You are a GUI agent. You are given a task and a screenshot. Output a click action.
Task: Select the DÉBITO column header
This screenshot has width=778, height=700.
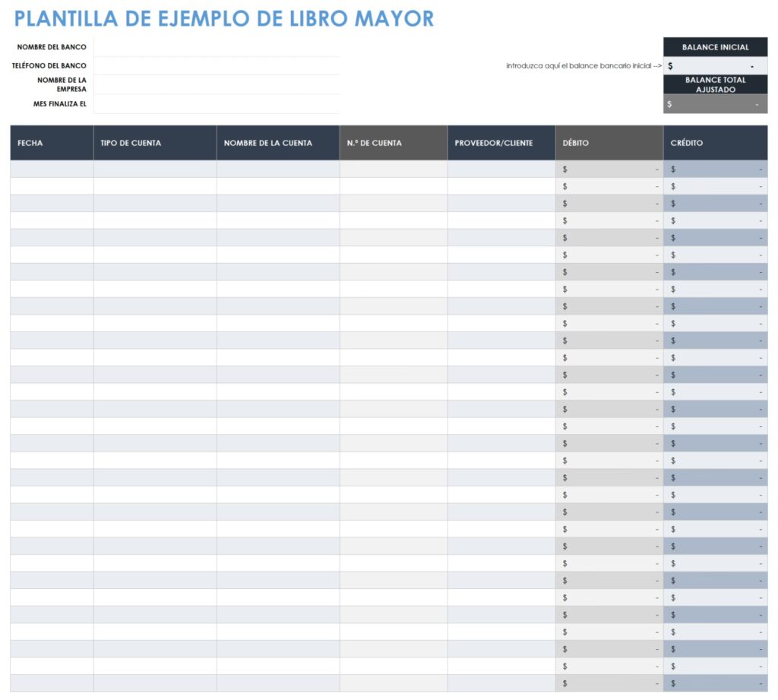coord(609,143)
